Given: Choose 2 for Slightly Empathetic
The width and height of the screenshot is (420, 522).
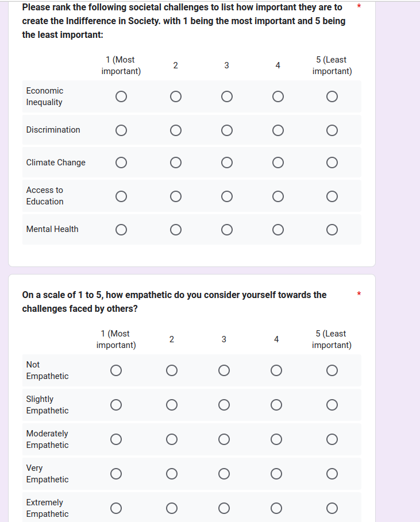Looking at the screenshot, I should [171, 405].
